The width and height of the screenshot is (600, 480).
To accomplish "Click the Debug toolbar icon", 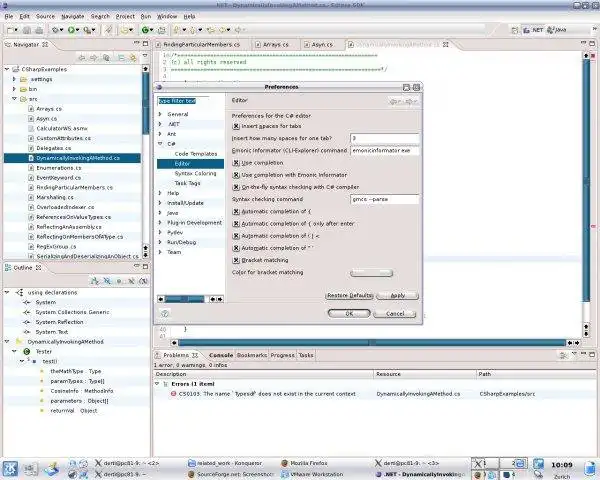I will 57,30.
